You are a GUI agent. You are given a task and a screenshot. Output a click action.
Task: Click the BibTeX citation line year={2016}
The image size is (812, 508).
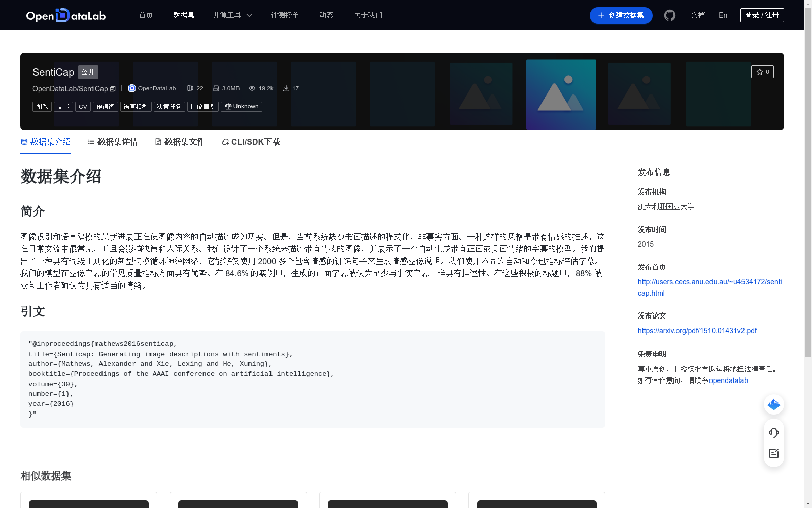coord(51,404)
